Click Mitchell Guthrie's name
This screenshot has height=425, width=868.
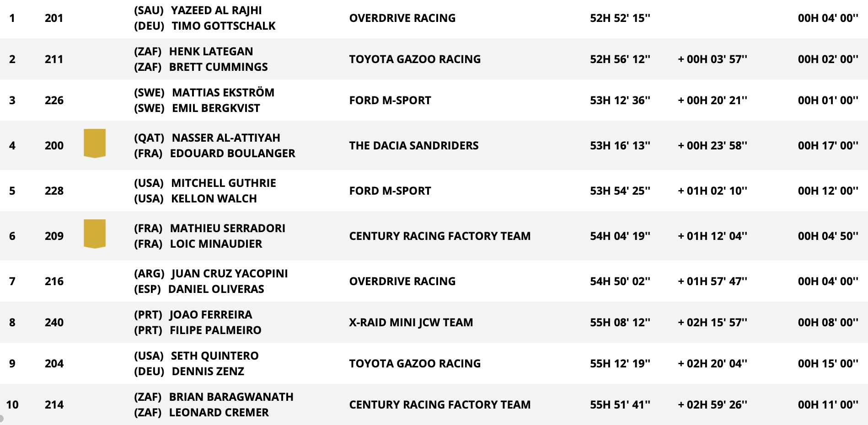tap(224, 183)
